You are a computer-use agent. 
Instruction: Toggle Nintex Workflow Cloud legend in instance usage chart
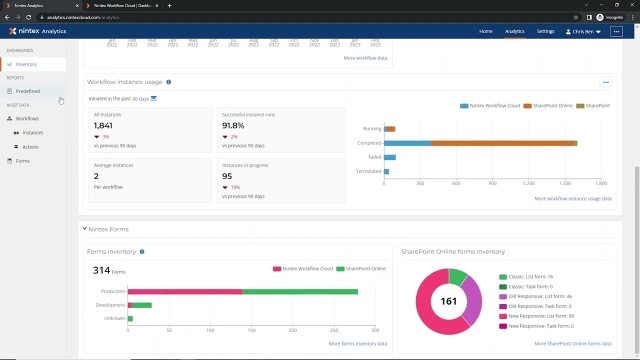(490, 106)
